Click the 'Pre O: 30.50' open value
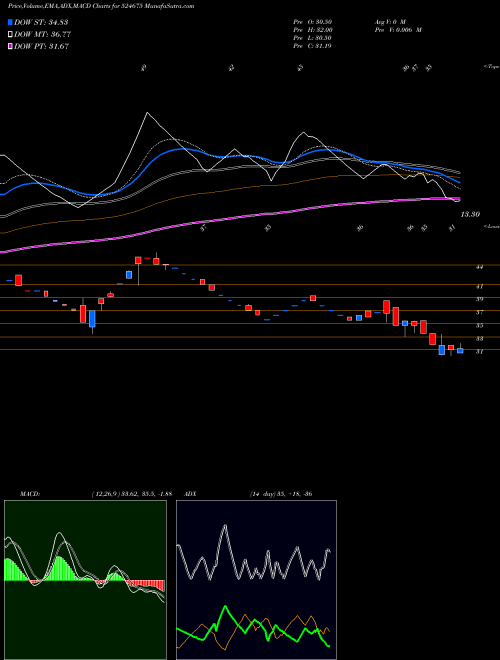Screen dimensions: 500x660 pos(313,21)
